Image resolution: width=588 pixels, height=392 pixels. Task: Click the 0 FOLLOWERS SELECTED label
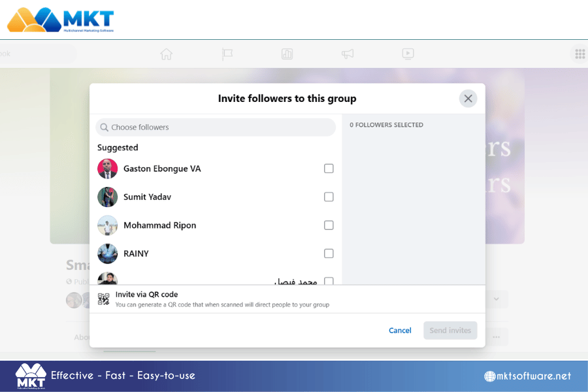point(386,125)
